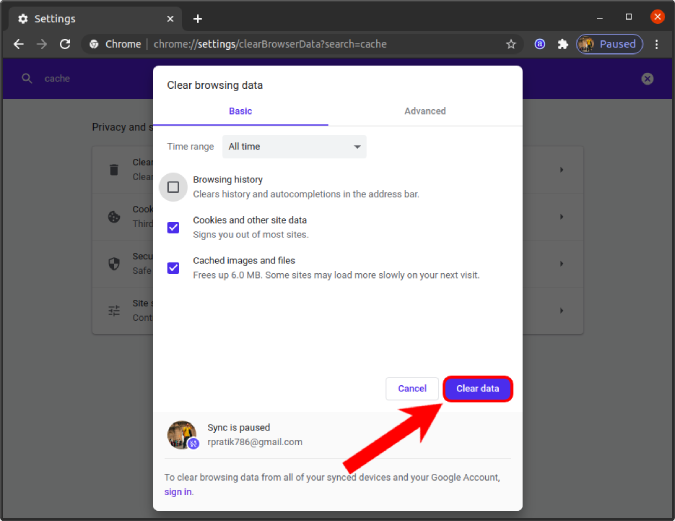Viewport: 675px width, 521px height.
Task: Switch to the Advanced tab
Action: tap(425, 111)
